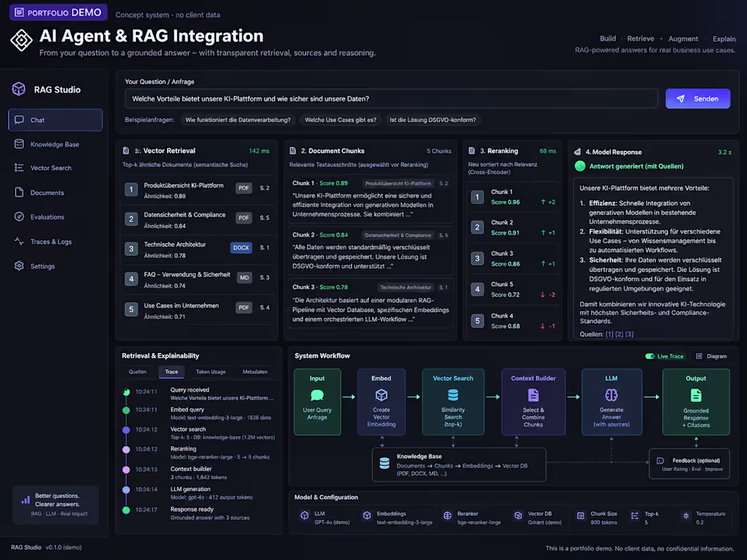This screenshot has width=747, height=560.
Task: Click Output node document icon
Action: 696,395
